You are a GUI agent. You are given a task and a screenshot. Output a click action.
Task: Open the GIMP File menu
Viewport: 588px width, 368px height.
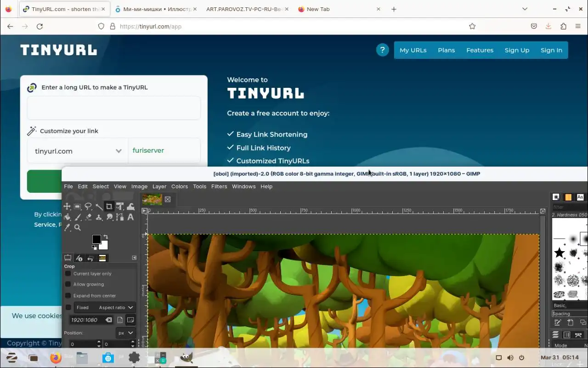tap(68, 186)
